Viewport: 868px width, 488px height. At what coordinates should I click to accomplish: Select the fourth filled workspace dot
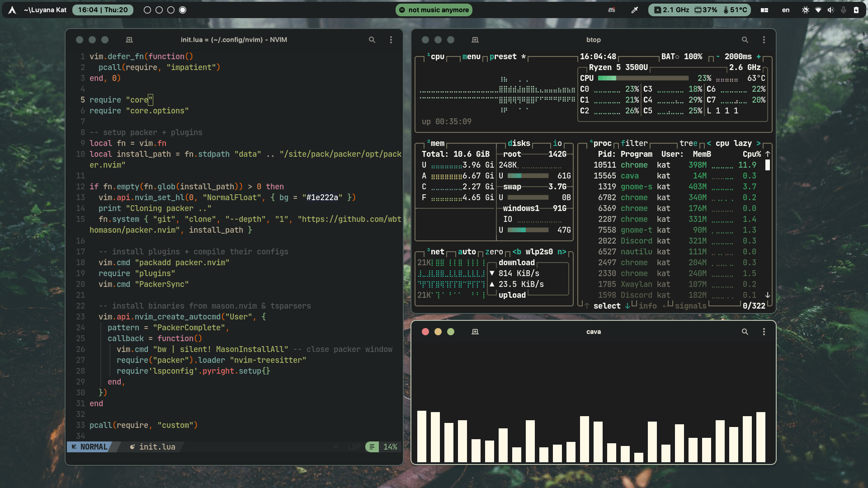[x=183, y=10]
